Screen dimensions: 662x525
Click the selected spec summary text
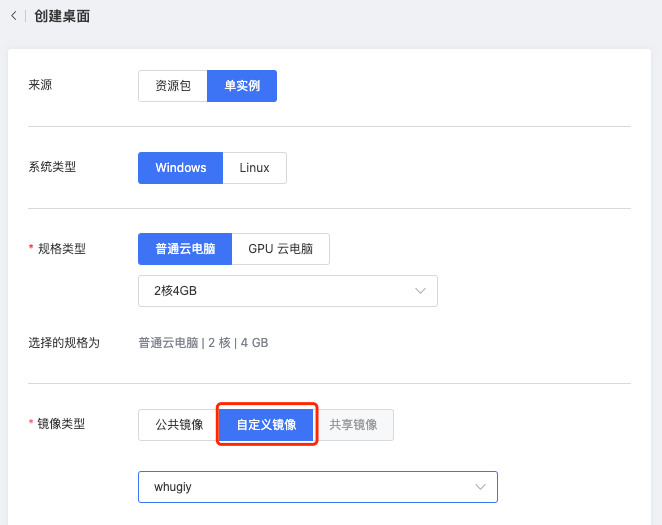click(203, 343)
